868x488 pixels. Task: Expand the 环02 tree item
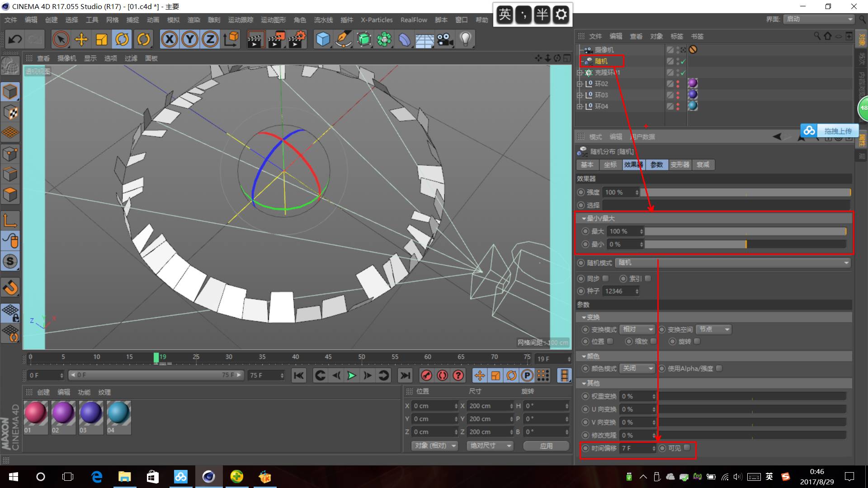580,84
